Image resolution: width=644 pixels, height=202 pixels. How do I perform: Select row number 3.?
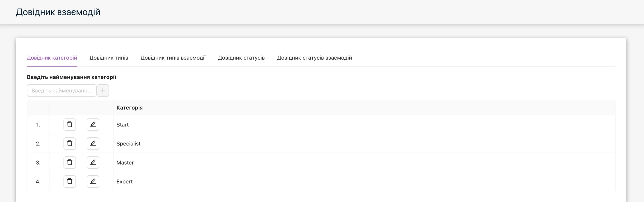pyautogui.click(x=38, y=163)
